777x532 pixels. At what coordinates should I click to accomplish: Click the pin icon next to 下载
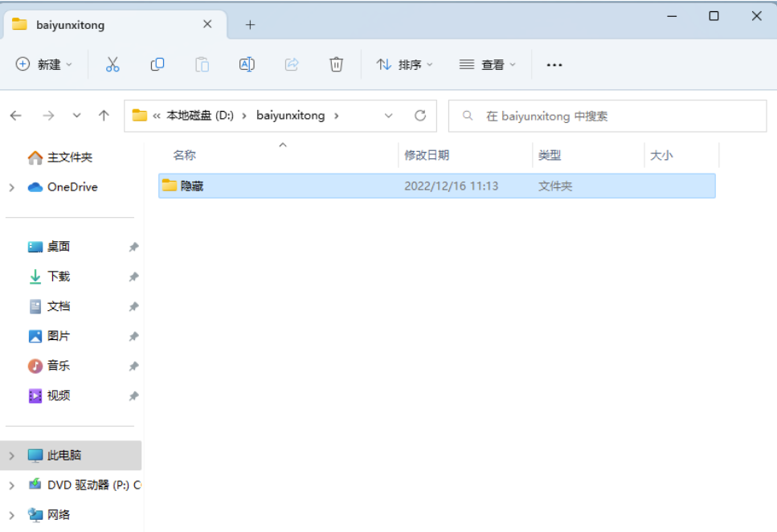(133, 276)
